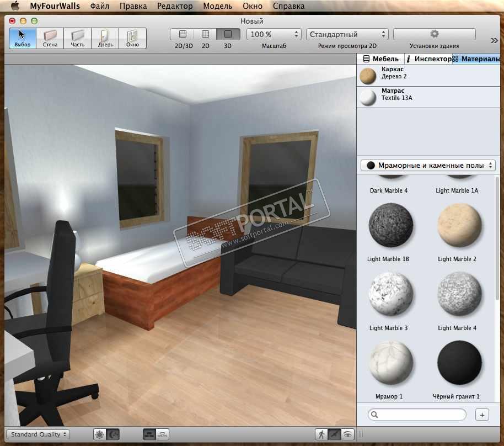Click the materials list scrollbar
Viewport: 504px width, 446px height.
click(x=497, y=238)
